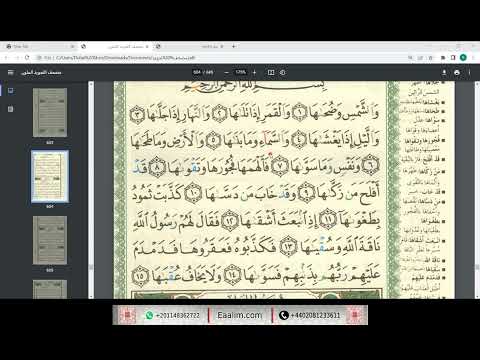Close the active PDF browser tab
Screen dimensions: 480x360
coord(147,46)
